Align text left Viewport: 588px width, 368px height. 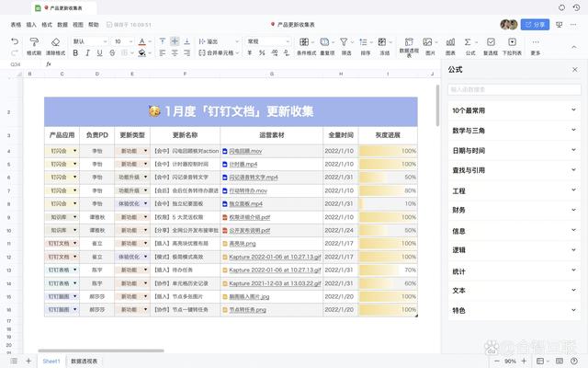tap(163, 53)
